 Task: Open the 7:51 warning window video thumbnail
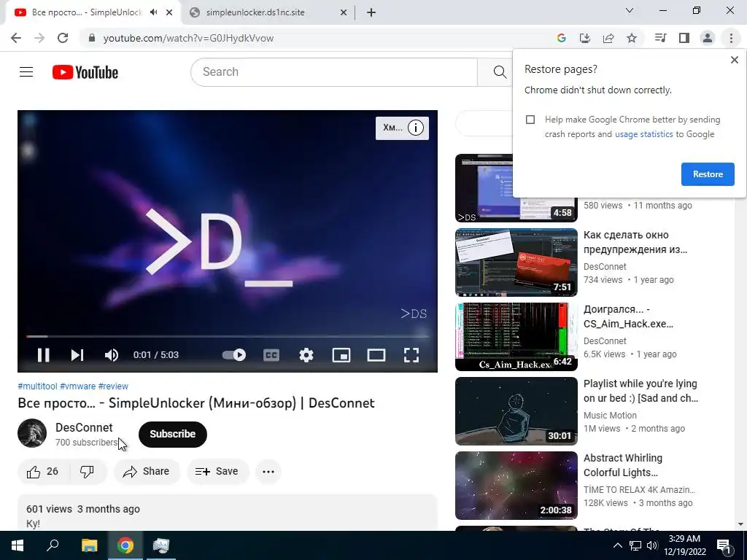click(516, 262)
